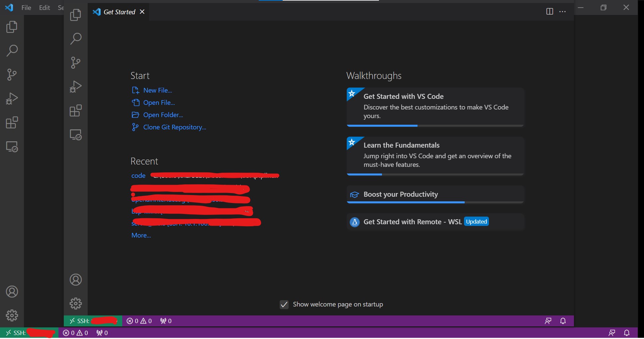Open the Remote Explorer view
644x339 pixels.
click(x=75, y=135)
